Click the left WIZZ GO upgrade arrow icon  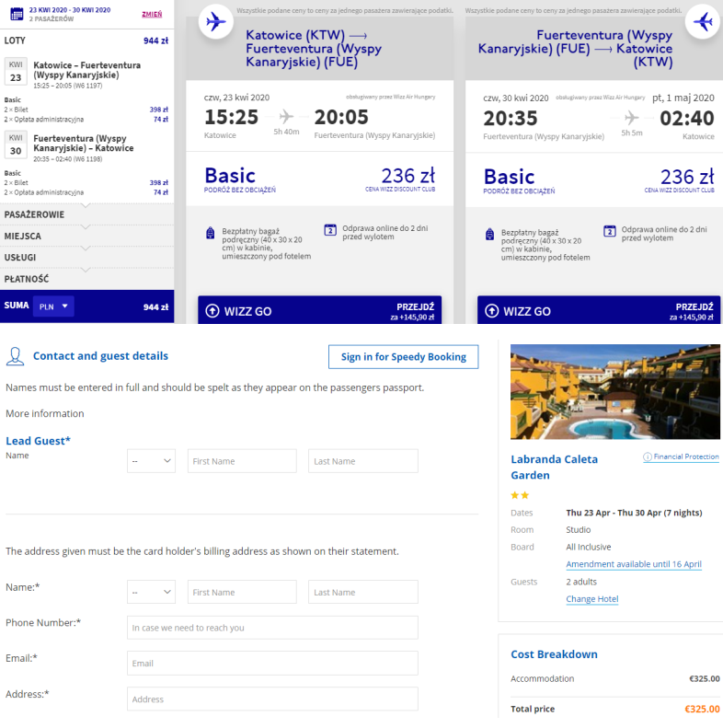(212, 310)
